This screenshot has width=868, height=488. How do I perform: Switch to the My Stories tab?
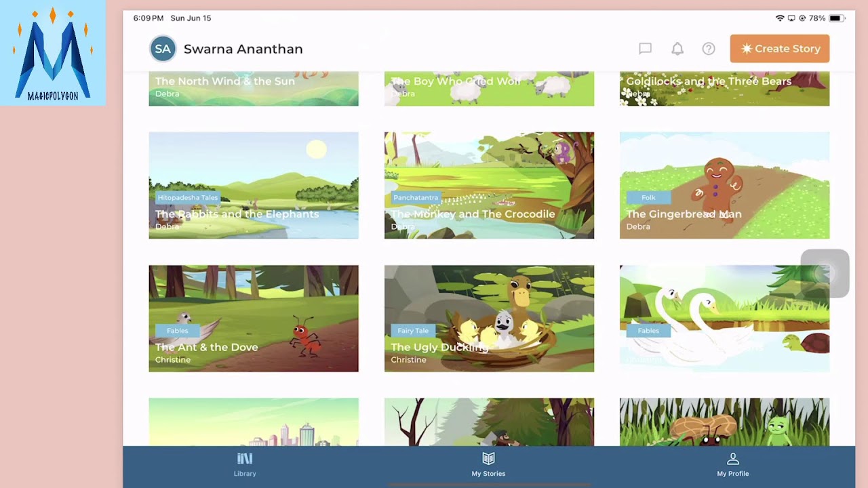point(488,465)
